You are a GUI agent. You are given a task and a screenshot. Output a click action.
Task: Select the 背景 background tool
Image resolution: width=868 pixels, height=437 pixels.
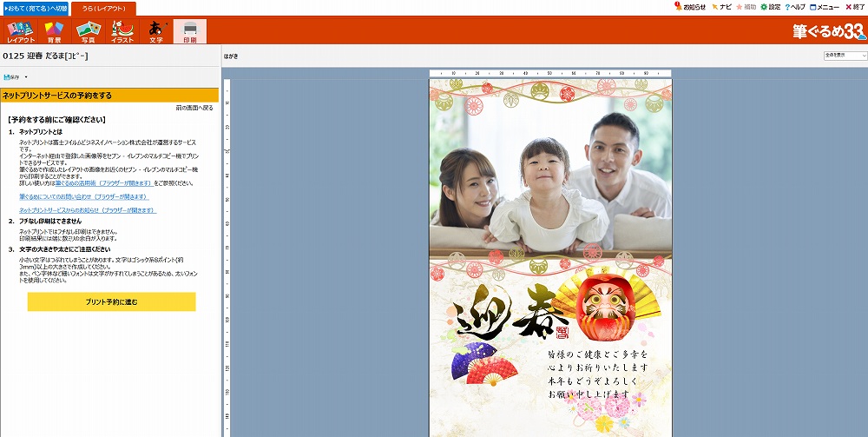pyautogui.click(x=54, y=32)
